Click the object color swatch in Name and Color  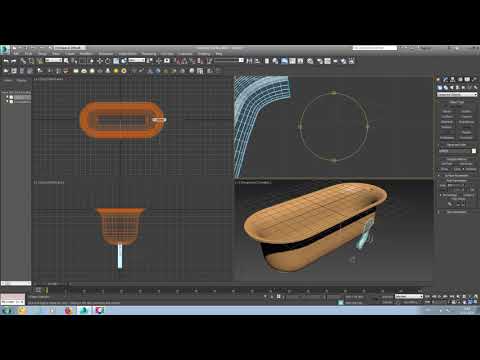pos(474,151)
